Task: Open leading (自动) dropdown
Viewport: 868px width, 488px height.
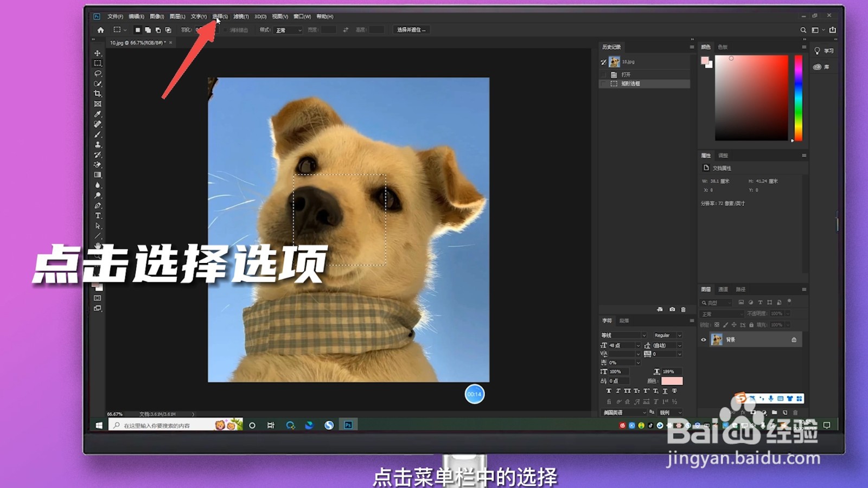Action: coord(667,345)
